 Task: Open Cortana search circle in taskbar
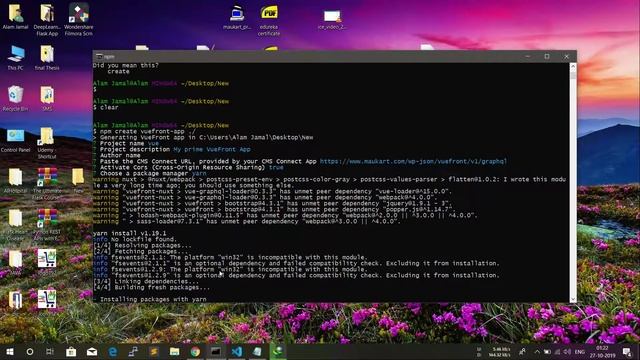point(30,351)
